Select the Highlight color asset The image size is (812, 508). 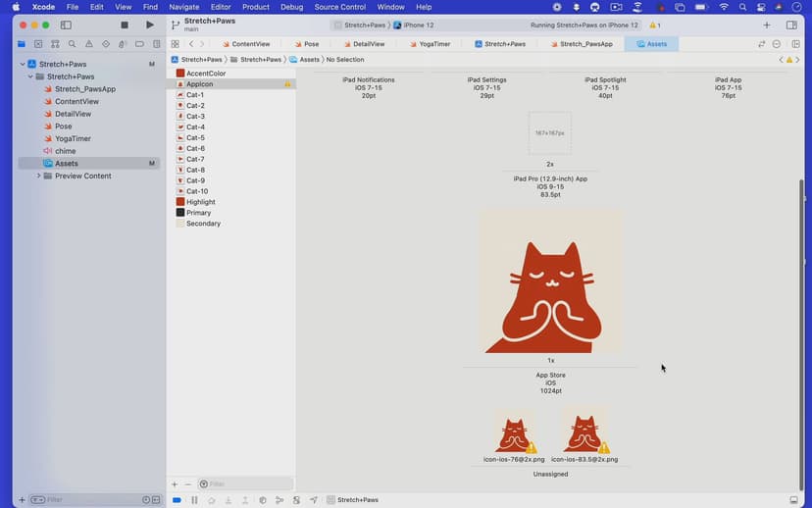[x=200, y=201]
